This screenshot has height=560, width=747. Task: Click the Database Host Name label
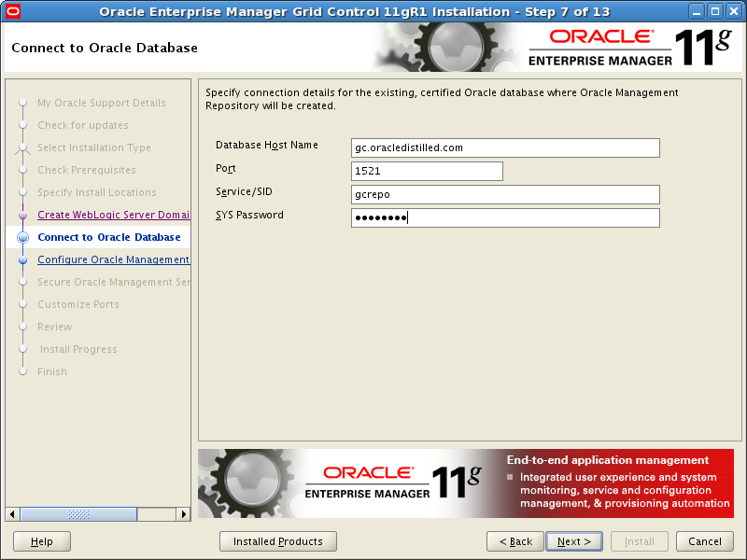[267, 145]
